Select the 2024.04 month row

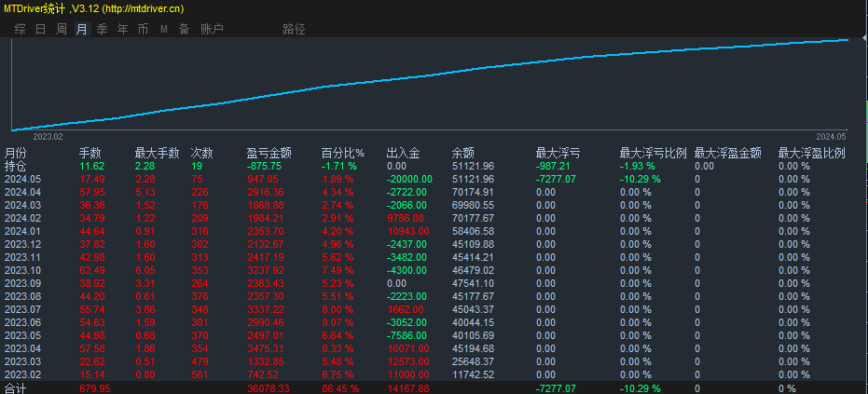434,192
